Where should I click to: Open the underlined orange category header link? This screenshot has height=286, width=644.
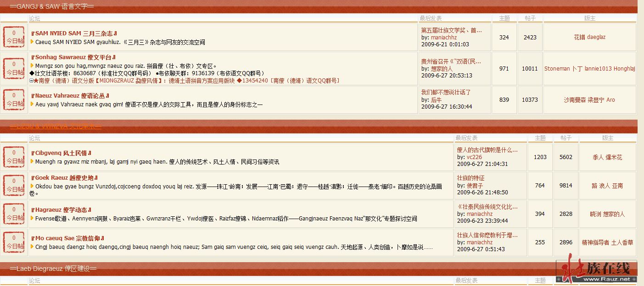tap(56, 126)
